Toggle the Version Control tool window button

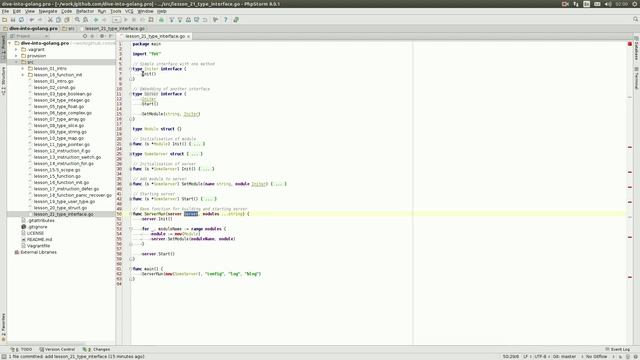57,349
